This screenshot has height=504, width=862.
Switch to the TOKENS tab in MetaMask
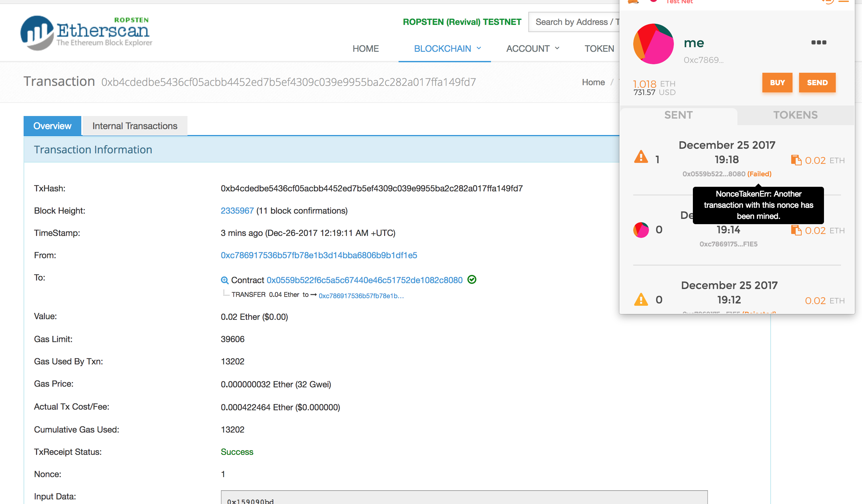[x=796, y=115]
